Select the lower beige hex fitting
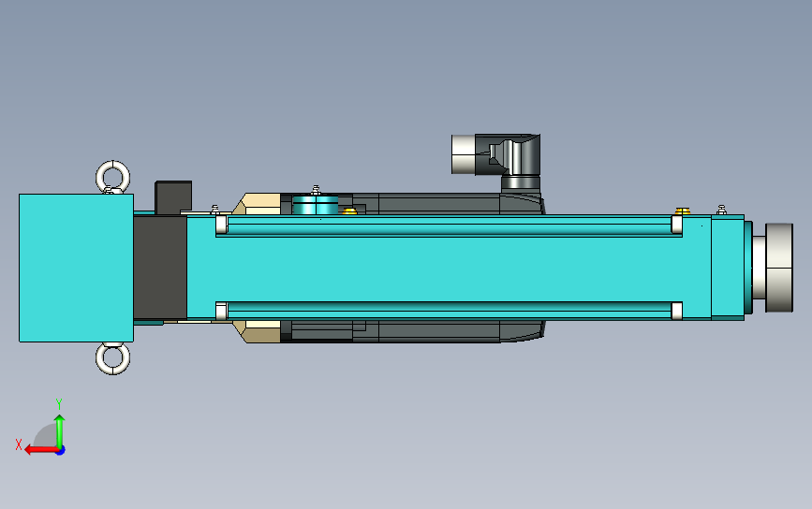Image resolution: width=812 pixels, height=509 pixels. (257, 331)
